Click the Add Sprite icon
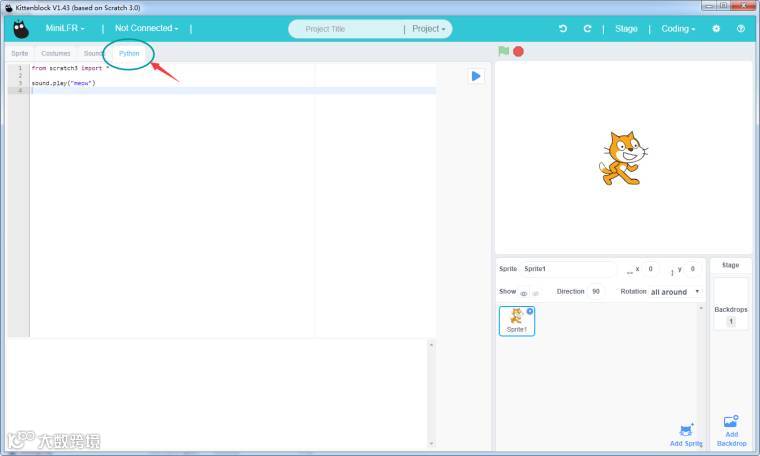The image size is (760, 456). 686,430
